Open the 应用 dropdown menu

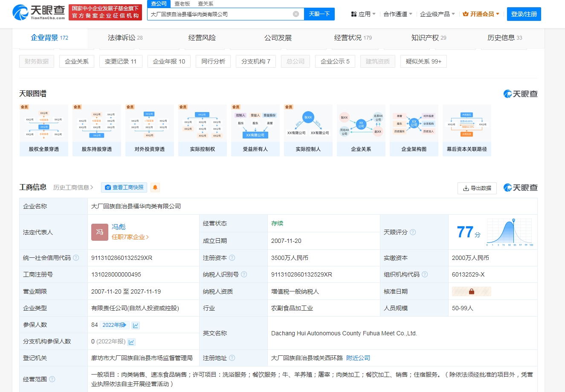(x=363, y=14)
